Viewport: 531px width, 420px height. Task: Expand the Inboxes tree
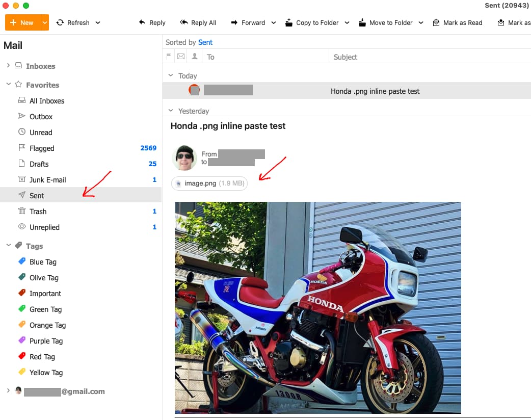8,65
